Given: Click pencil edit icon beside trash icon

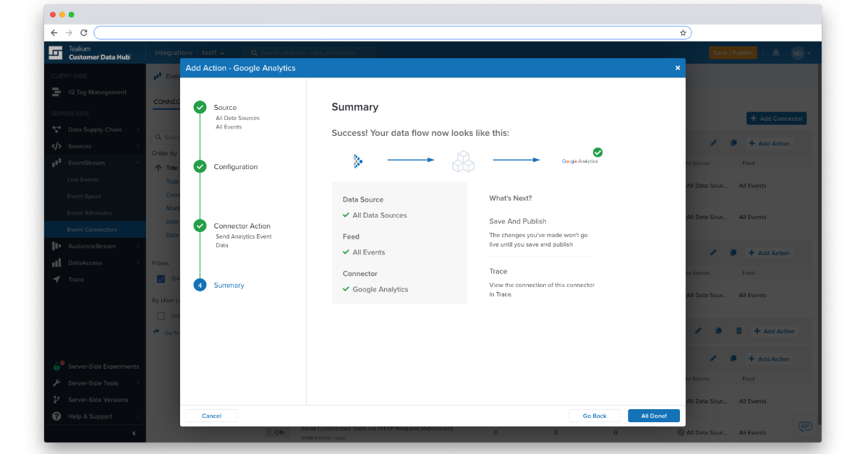Looking at the screenshot, I should [699, 331].
